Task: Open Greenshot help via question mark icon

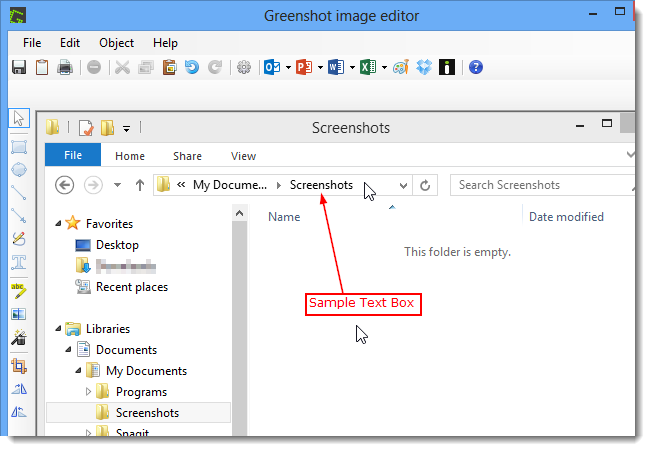Action: (x=476, y=67)
